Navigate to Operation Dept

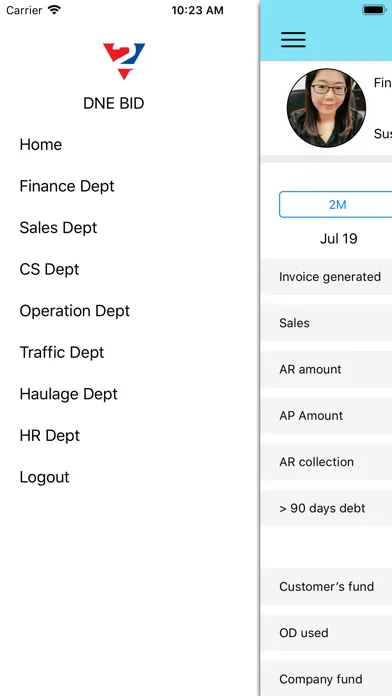tap(75, 311)
